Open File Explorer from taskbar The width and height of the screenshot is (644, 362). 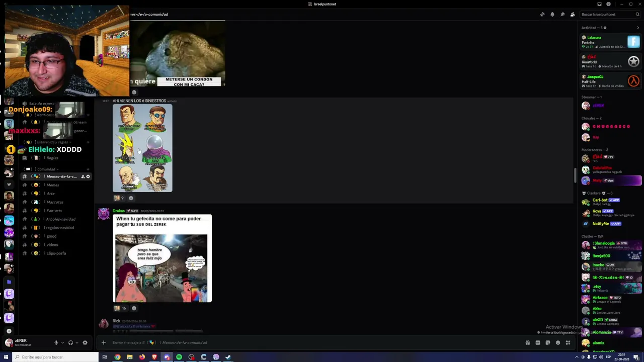(130, 357)
